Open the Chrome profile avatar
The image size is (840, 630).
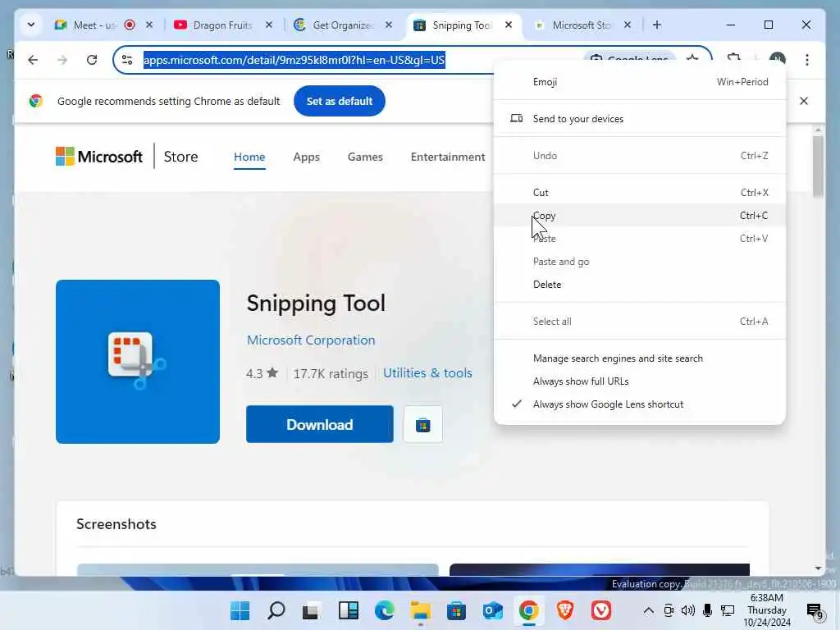[778, 58]
